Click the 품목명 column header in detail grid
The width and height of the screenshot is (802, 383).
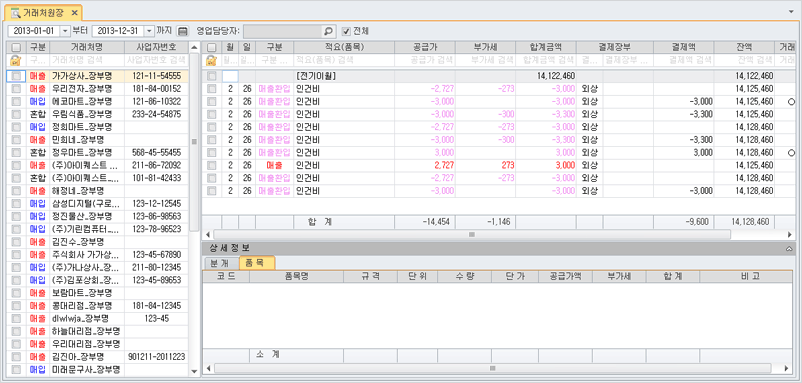[x=296, y=276]
